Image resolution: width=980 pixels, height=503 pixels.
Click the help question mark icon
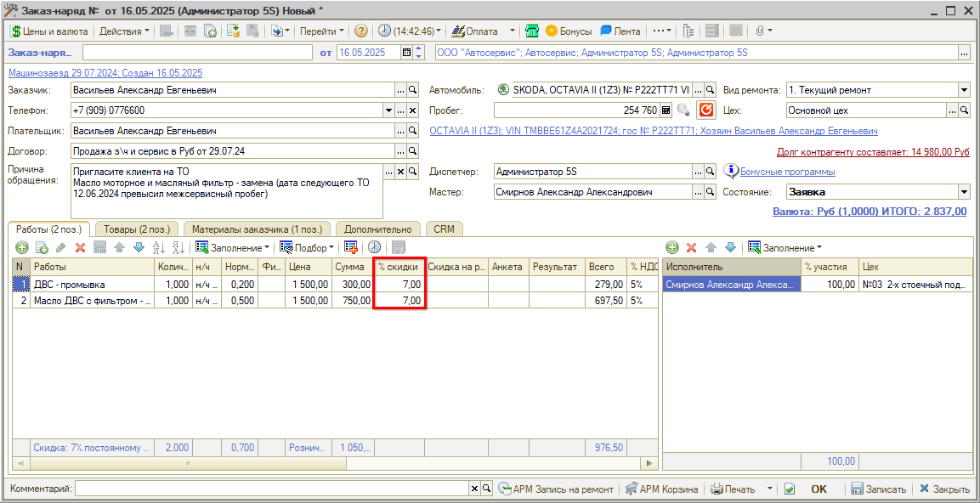[361, 31]
